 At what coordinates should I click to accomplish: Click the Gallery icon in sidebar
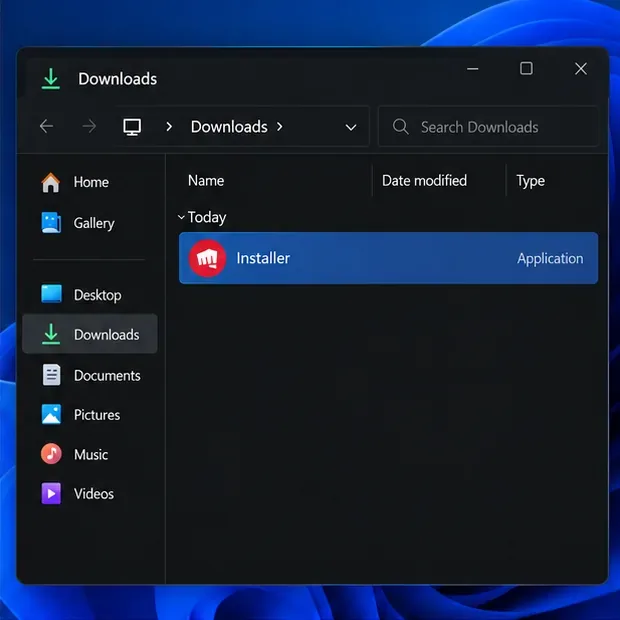[51, 223]
